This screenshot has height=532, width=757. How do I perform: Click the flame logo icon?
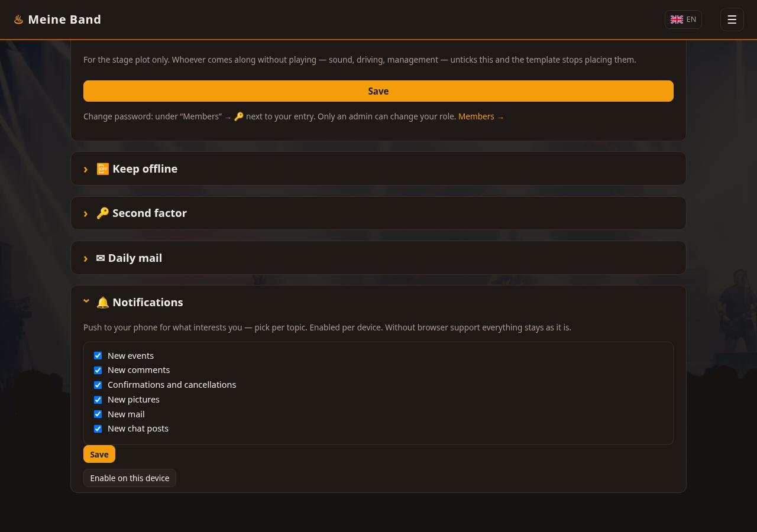pos(19,20)
